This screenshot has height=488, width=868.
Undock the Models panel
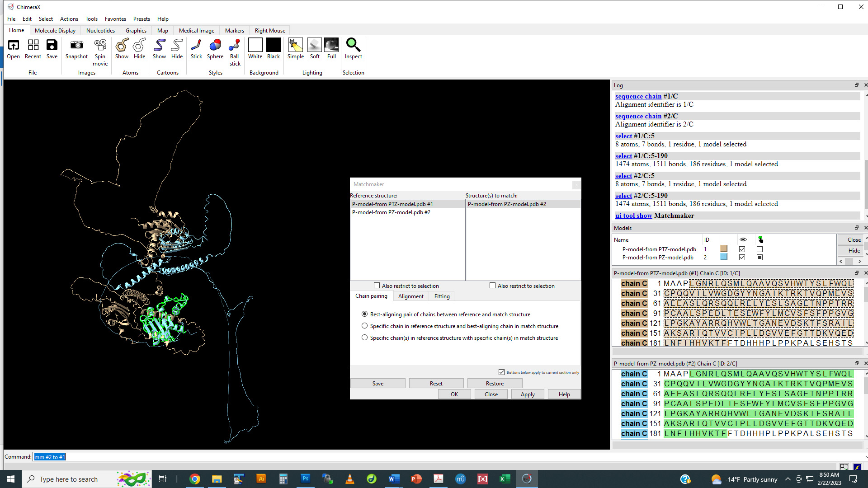coord(856,228)
